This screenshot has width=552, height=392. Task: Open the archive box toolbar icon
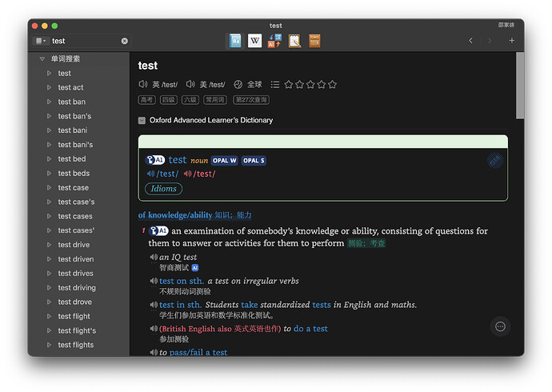pyautogui.click(x=314, y=41)
